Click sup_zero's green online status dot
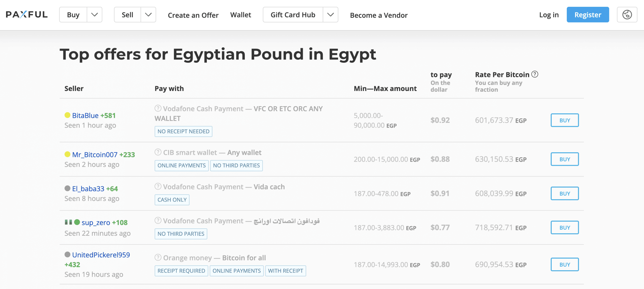 pyautogui.click(x=77, y=222)
